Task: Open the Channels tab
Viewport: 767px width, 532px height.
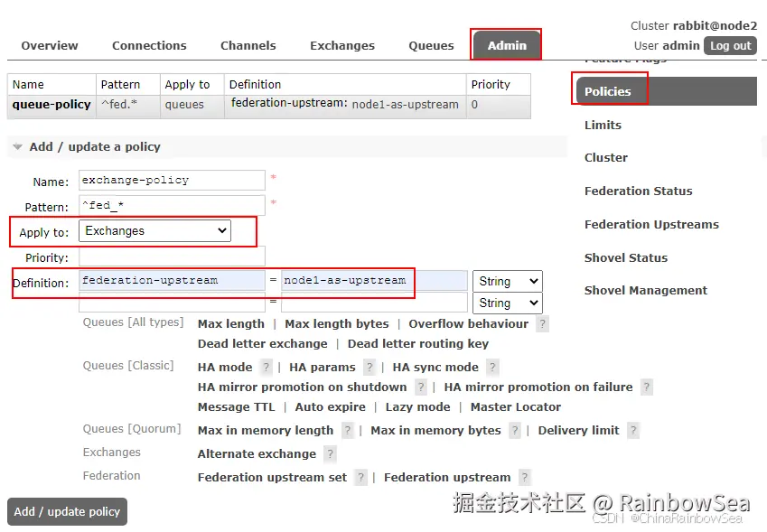Action: click(248, 45)
